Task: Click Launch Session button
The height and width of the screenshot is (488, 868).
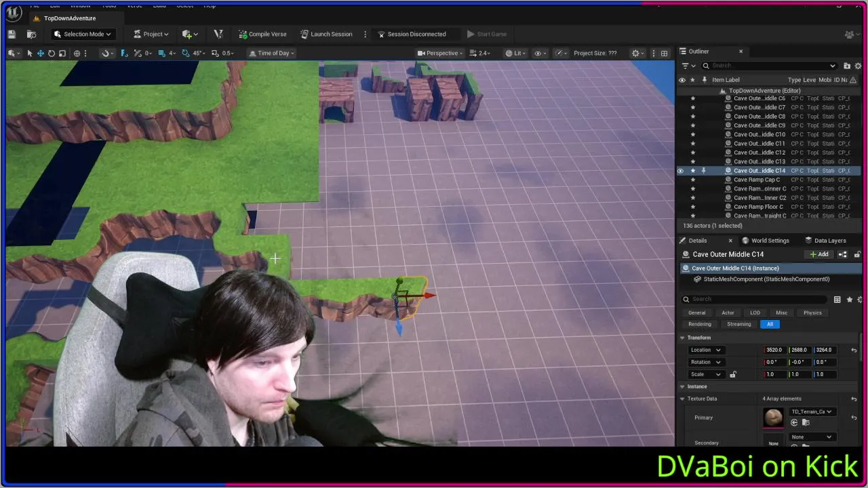Action: pyautogui.click(x=326, y=34)
